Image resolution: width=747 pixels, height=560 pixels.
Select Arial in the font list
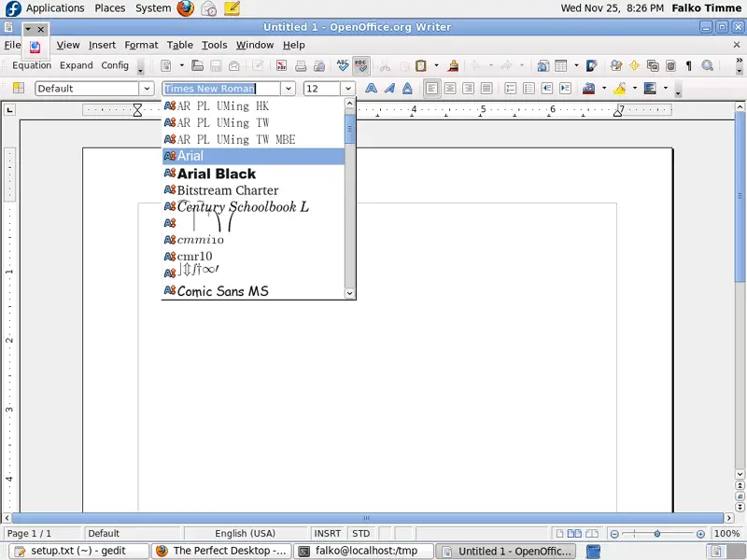(253, 156)
